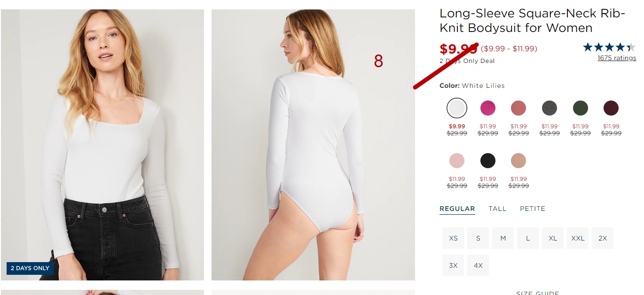
Task: Select the dark gray heather swatch
Action: point(550,109)
